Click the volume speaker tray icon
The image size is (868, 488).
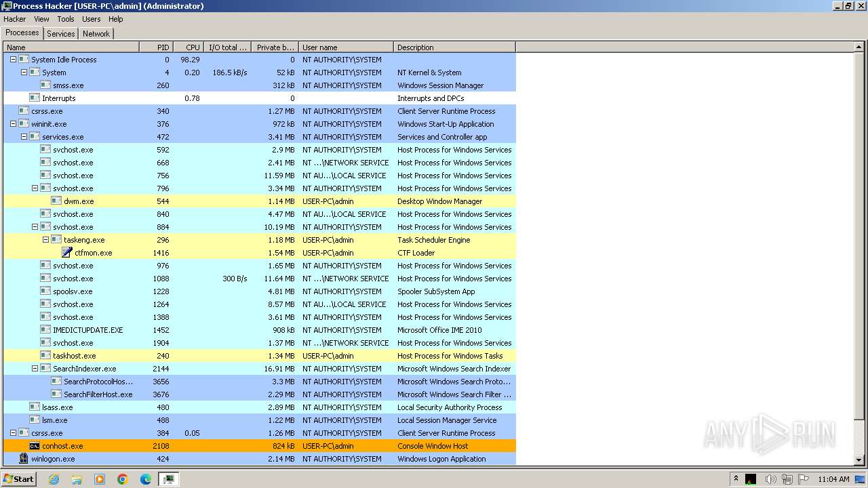click(x=770, y=479)
